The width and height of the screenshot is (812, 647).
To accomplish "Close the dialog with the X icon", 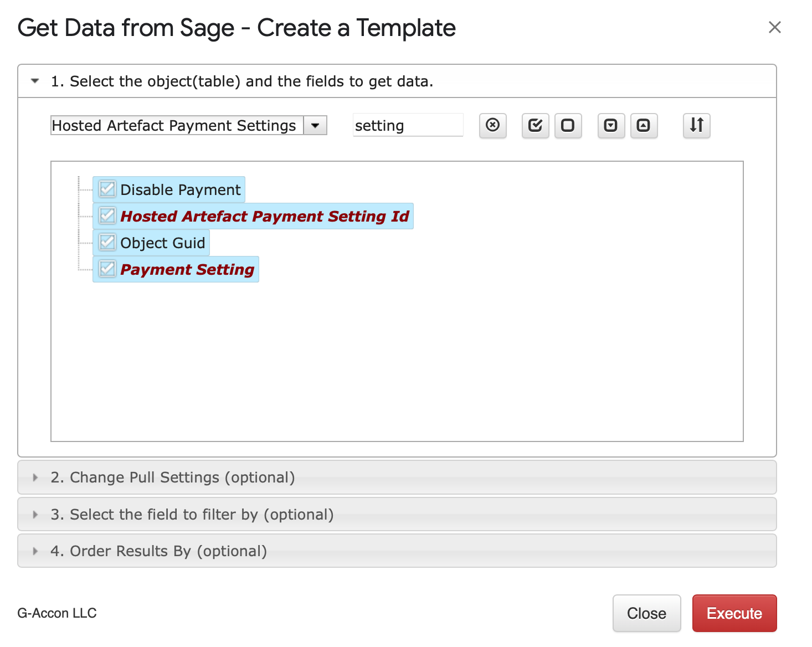I will coord(774,27).
